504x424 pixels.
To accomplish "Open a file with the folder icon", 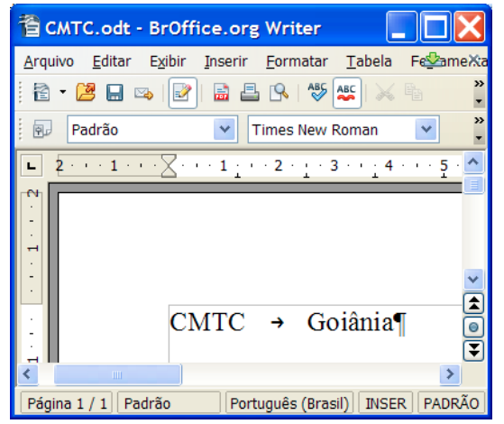I will (x=86, y=93).
